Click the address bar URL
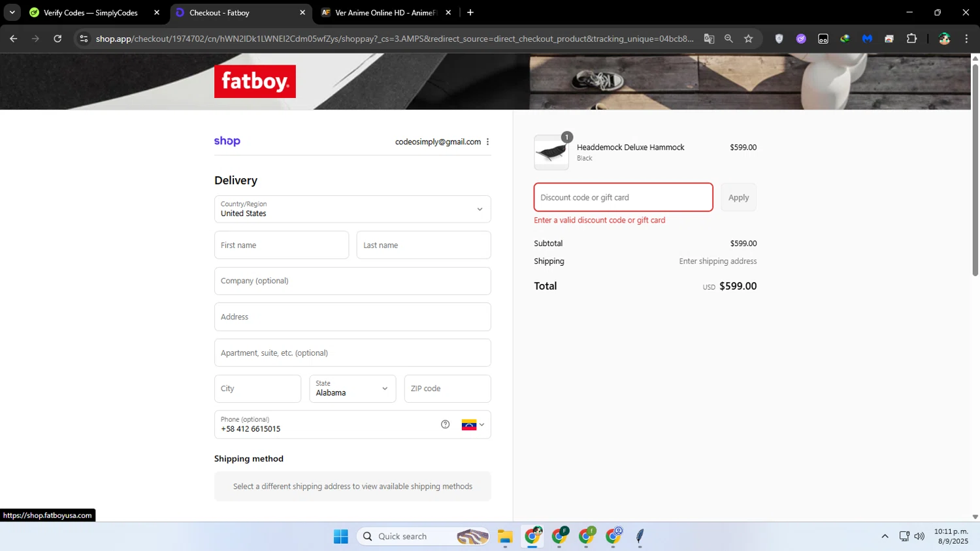Image resolution: width=980 pixels, height=551 pixels. (x=394, y=39)
